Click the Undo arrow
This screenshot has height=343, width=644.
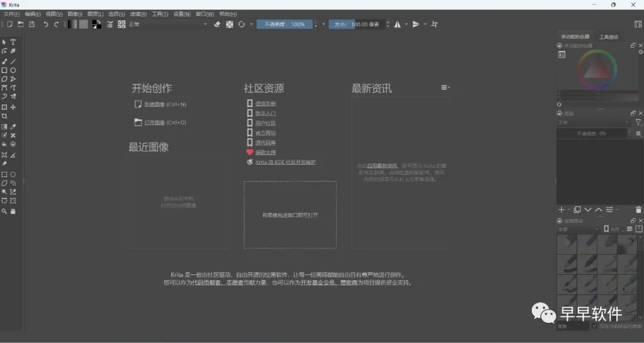pyautogui.click(x=45, y=24)
